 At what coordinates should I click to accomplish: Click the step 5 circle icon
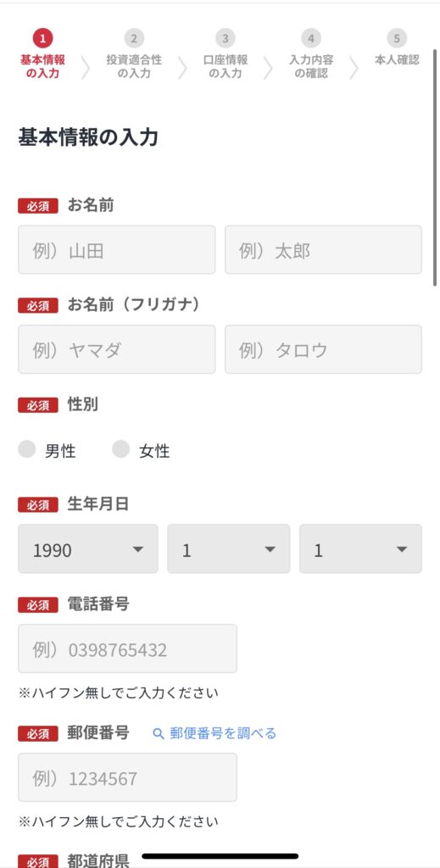click(397, 39)
